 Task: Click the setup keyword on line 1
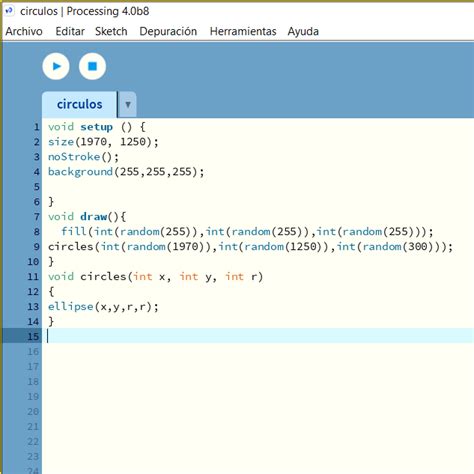pos(96,127)
